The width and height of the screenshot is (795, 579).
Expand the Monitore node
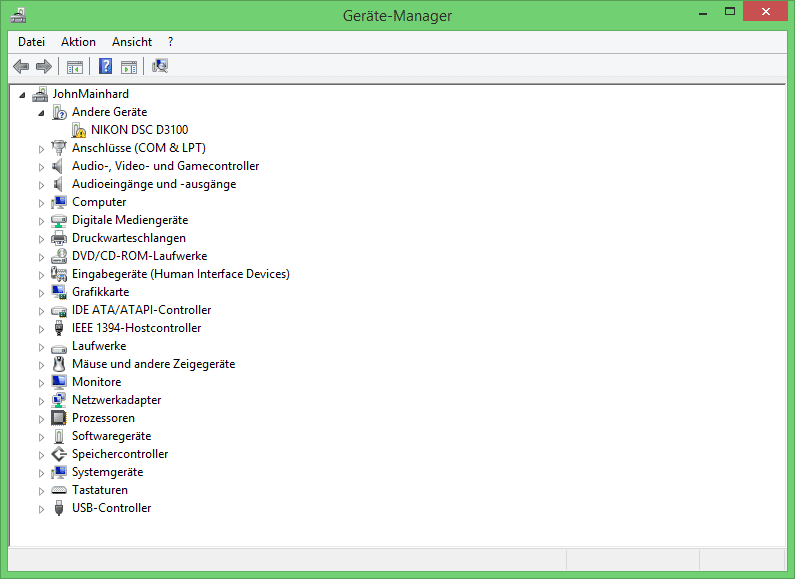pos(41,383)
